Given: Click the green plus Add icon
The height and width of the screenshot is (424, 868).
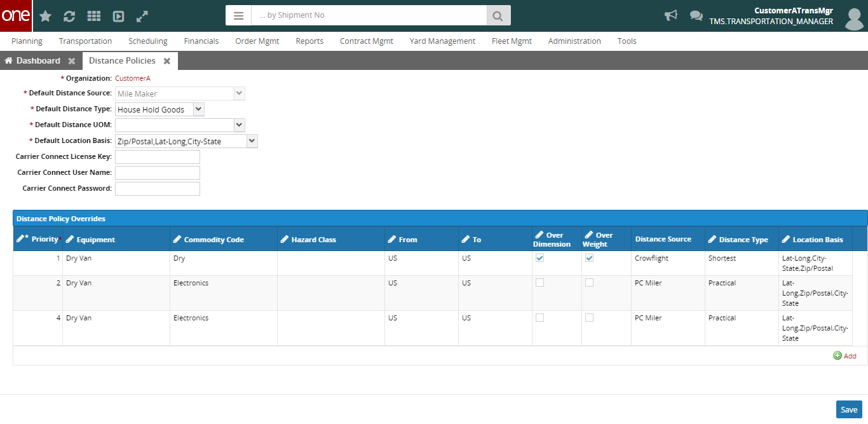Looking at the screenshot, I should pos(837,356).
